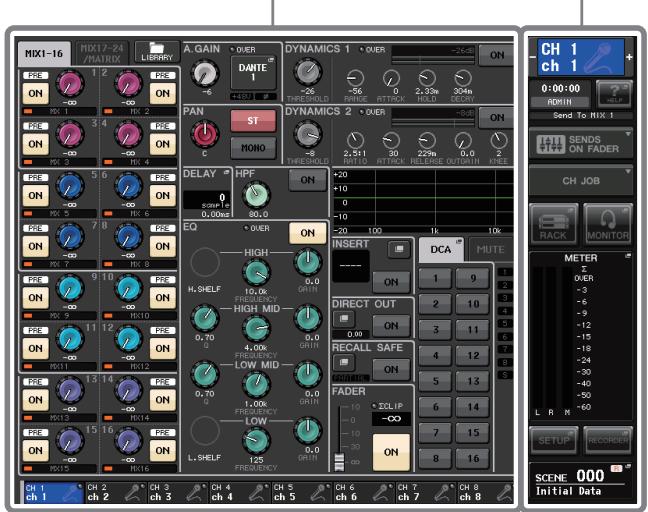This screenshot has width=648, height=512.
Task: Click the A.GAIN knob
Action: coord(205,74)
